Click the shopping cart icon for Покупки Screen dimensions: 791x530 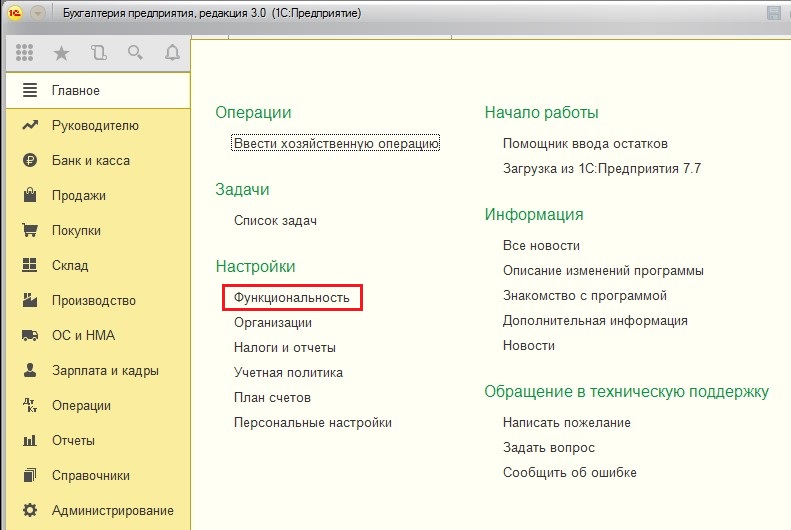point(30,230)
